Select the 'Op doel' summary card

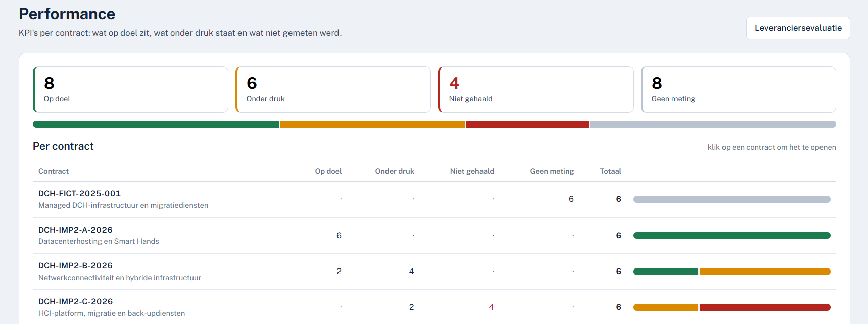(130, 89)
